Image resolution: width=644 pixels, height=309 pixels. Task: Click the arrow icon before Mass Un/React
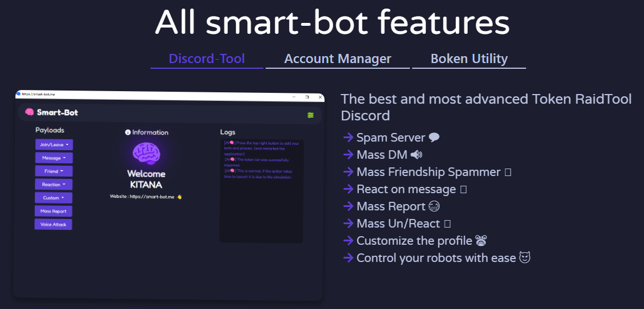pyautogui.click(x=348, y=224)
